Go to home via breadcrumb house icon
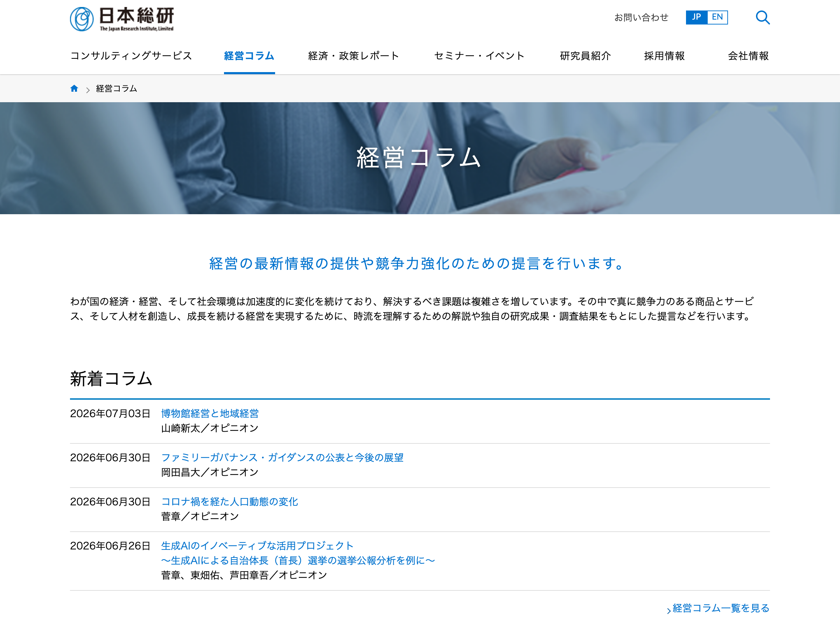The image size is (840, 630). pyautogui.click(x=75, y=89)
